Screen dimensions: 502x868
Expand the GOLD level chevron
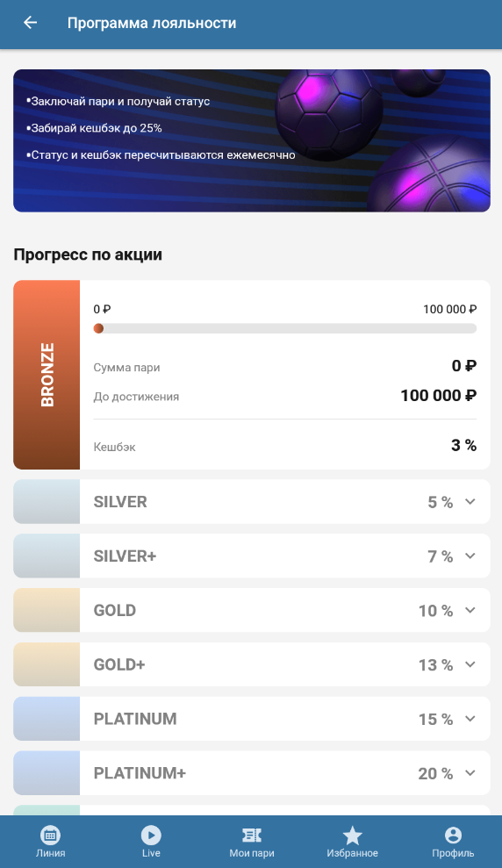tap(470, 610)
